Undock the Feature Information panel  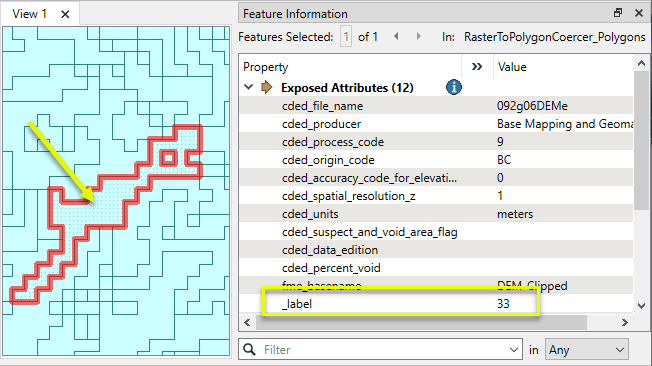(x=618, y=13)
